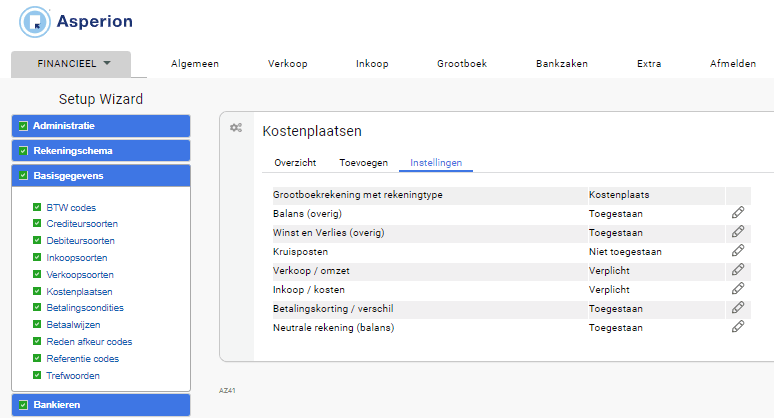Image resolution: width=774 pixels, height=418 pixels.
Task: Toggle the BTW codes checkbox
Action: click(x=37, y=207)
